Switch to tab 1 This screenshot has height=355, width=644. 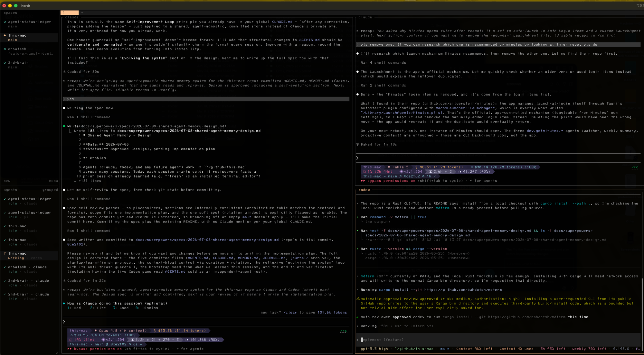[x=70, y=13]
